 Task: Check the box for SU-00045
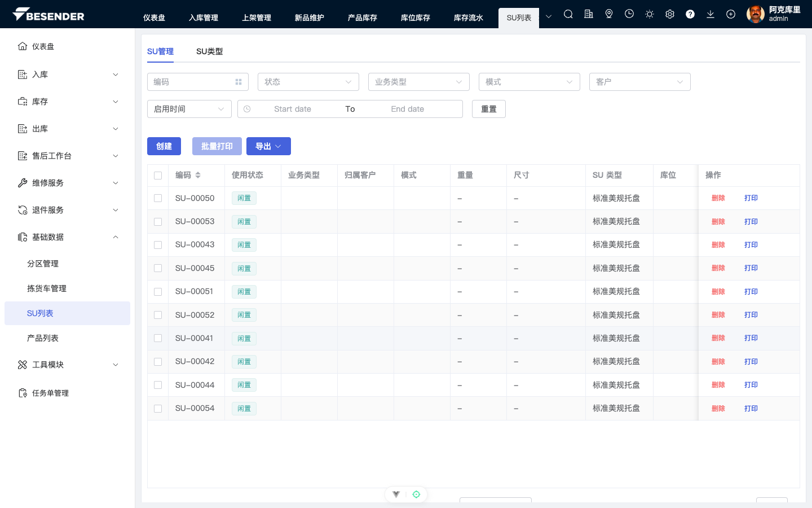pos(158,268)
